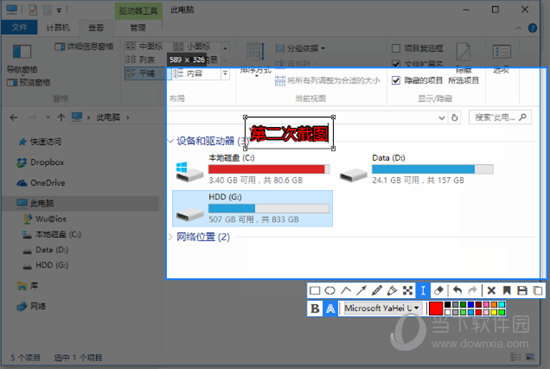Toggle the 文件扩展名 checkbox
The image size is (550, 369).
point(396,64)
